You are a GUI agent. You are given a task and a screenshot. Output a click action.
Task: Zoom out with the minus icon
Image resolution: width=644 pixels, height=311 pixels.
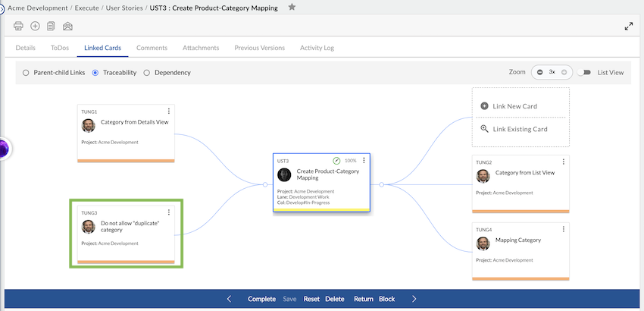pos(540,72)
